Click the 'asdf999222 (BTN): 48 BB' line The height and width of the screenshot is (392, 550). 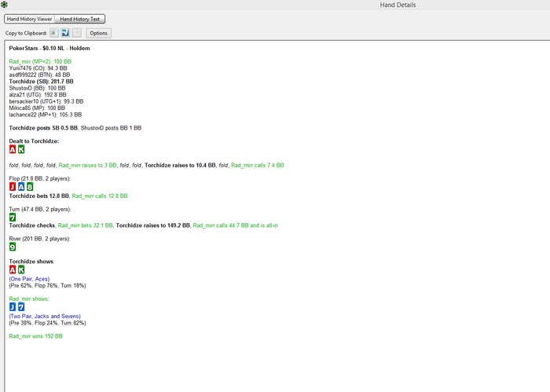tap(39, 75)
